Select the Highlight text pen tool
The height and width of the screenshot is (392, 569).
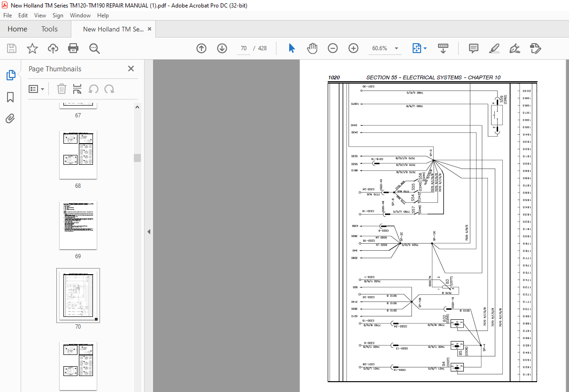[494, 48]
